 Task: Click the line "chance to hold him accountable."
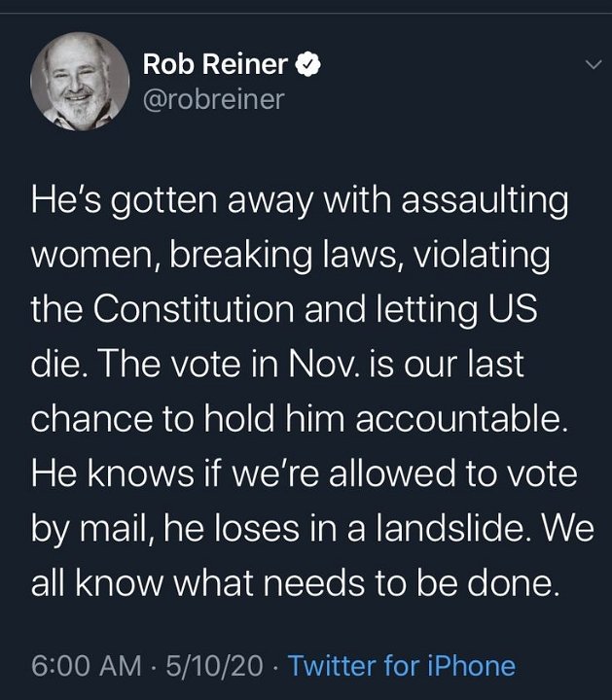300,419
